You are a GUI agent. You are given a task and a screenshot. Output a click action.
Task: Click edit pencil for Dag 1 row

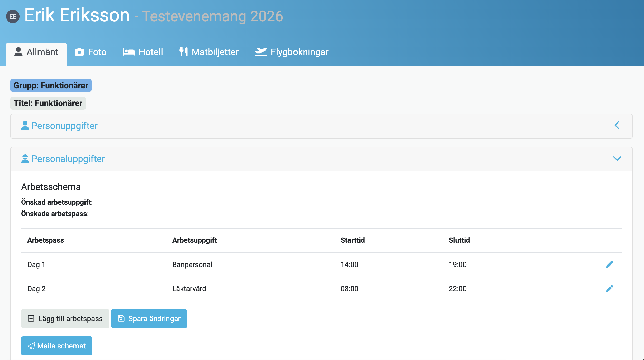(609, 264)
